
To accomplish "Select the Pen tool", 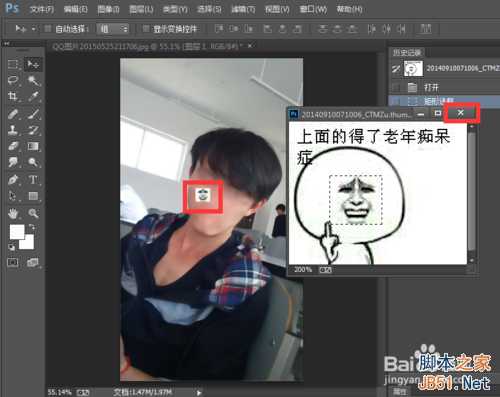I will [13, 180].
